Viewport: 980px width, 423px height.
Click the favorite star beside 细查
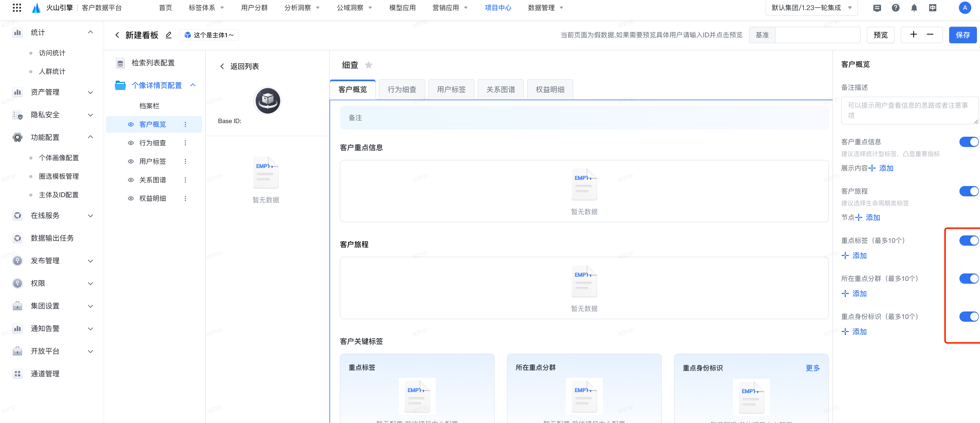(x=368, y=65)
